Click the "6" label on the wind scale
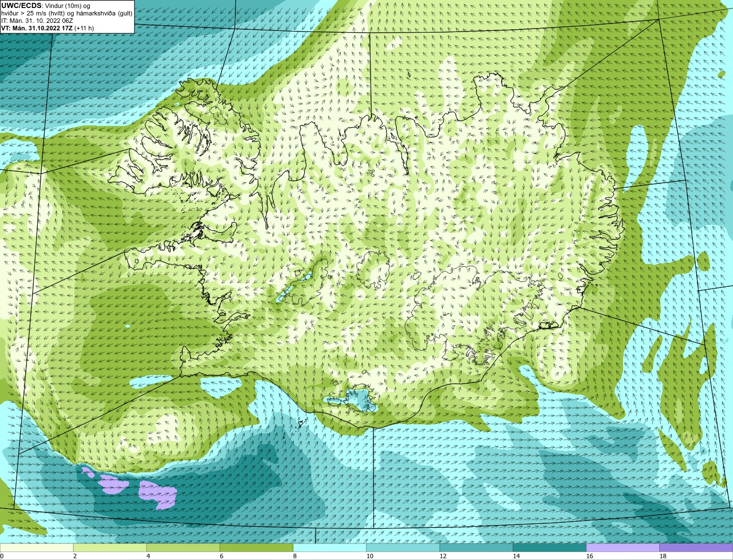The height and width of the screenshot is (560, 733). tap(222, 556)
